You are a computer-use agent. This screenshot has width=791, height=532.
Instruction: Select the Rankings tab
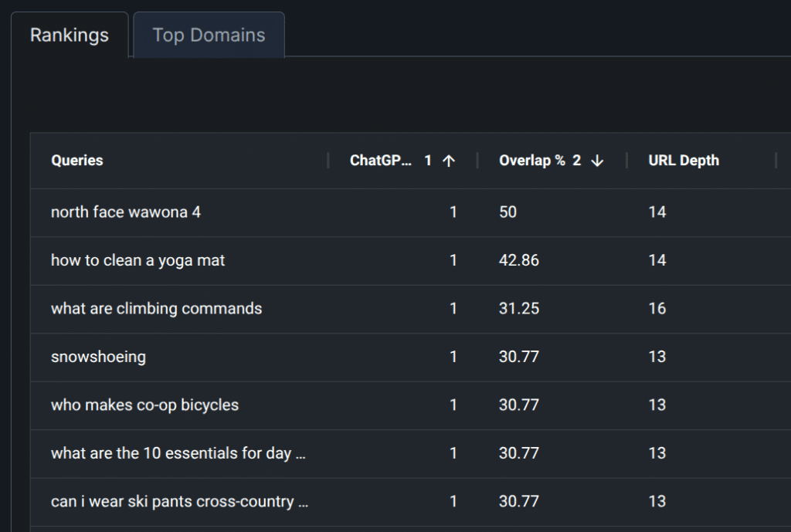70,35
